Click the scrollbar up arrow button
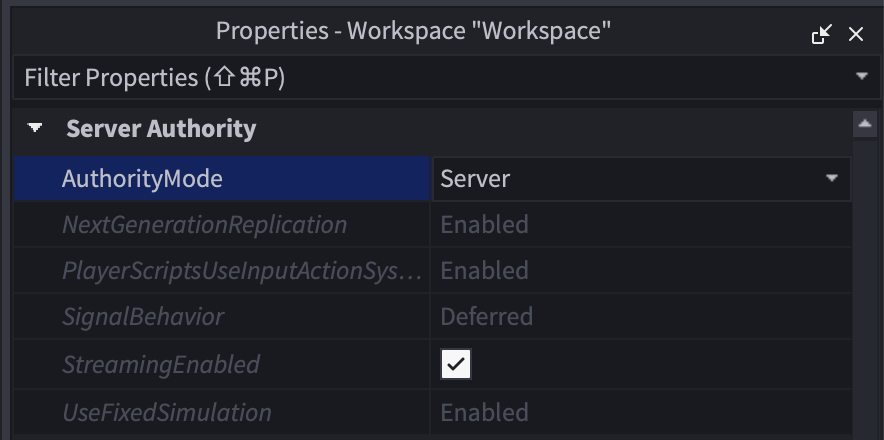Image resolution: width=884 pixels, height=440 pixels. click(865, 124)
